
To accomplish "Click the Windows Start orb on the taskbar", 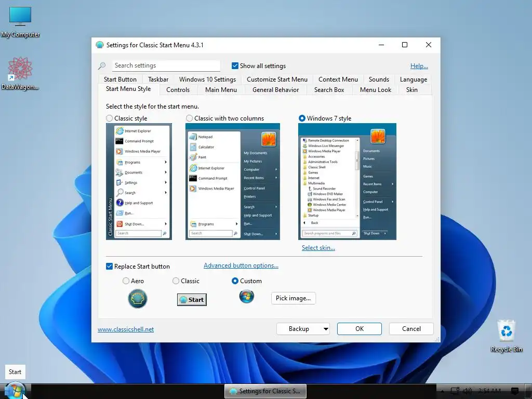I will (x=15, y=390).
